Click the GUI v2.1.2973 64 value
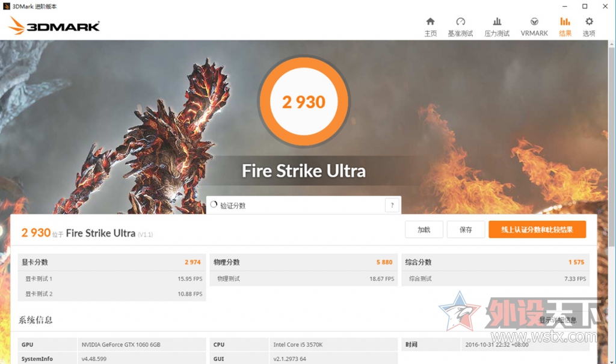The width and height of the screenshot is (616, 364). click(x=289, y=359)
